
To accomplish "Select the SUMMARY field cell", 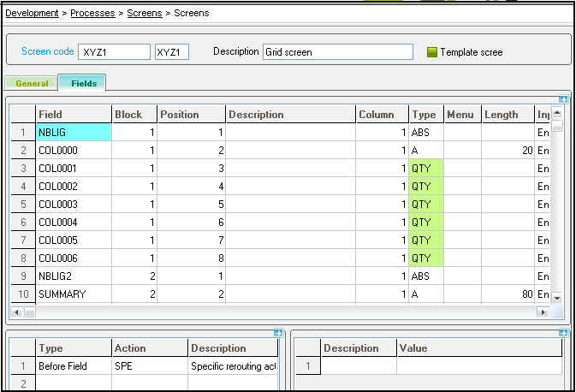I will (74, 294).
